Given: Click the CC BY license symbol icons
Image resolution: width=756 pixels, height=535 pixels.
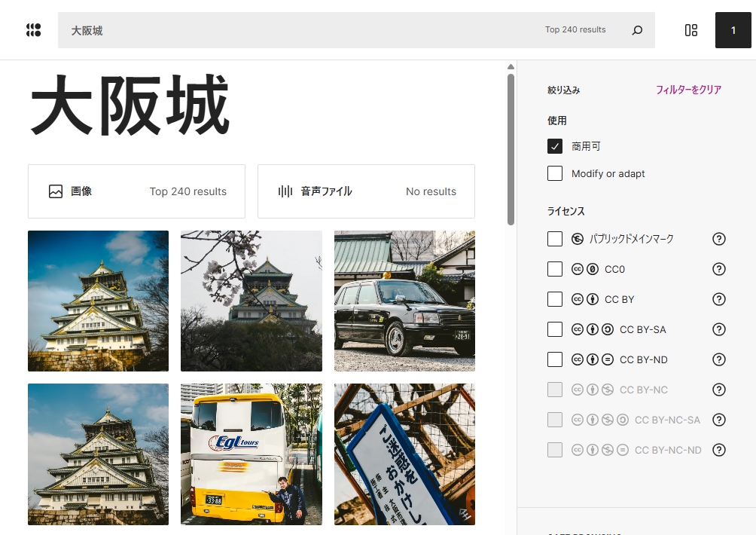Looking at the screenshot, I should tap(585, 299).
